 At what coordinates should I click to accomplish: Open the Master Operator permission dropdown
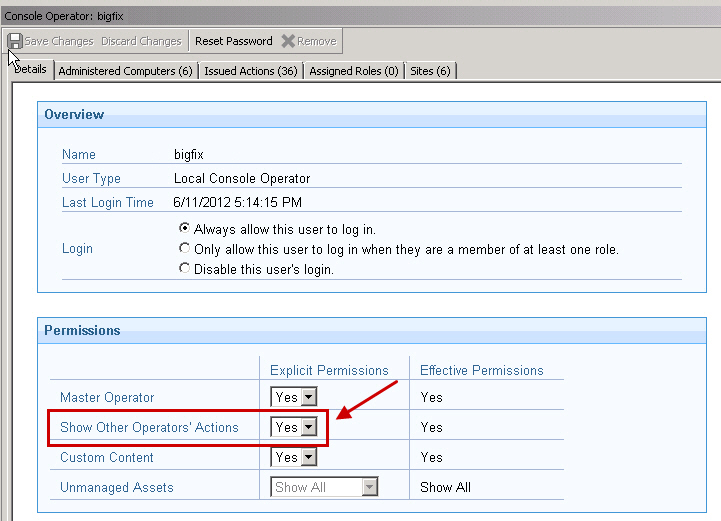click(x=308, y=397)
